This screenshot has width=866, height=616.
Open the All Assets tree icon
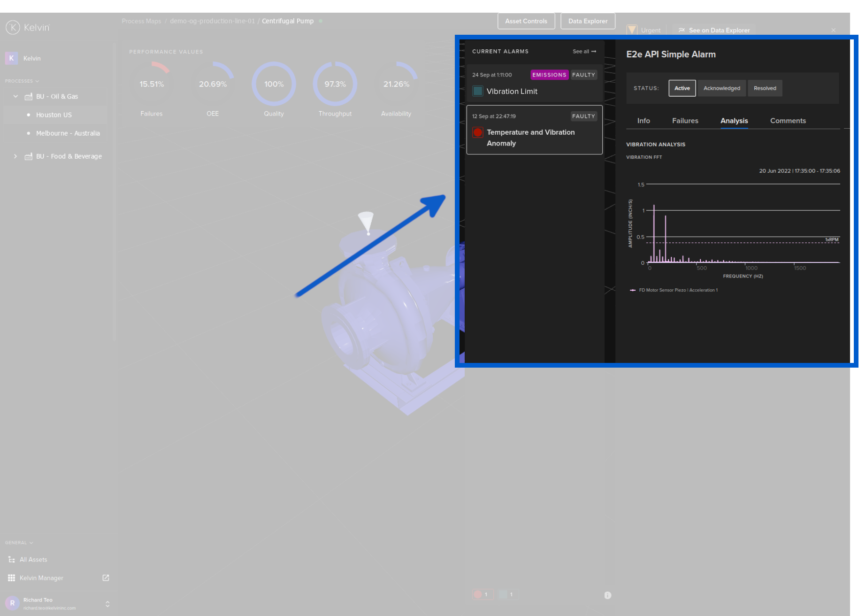12,559
